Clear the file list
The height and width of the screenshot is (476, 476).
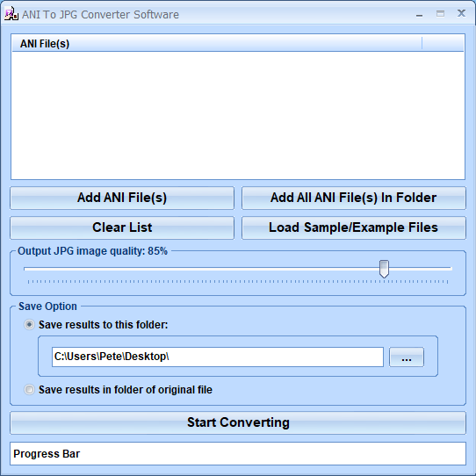pos(122,227)
